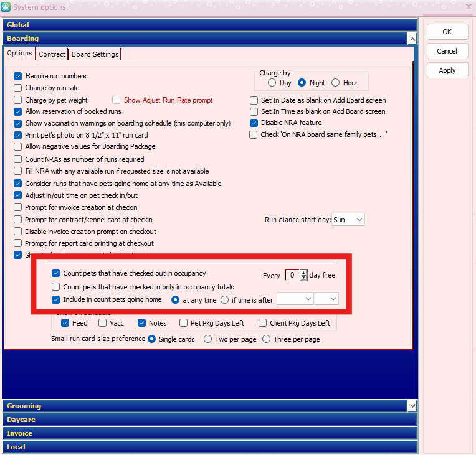Toggle Require run numbers checkbox
The width and height of the screenshot is (476, 455).
(x=18, y=76)
